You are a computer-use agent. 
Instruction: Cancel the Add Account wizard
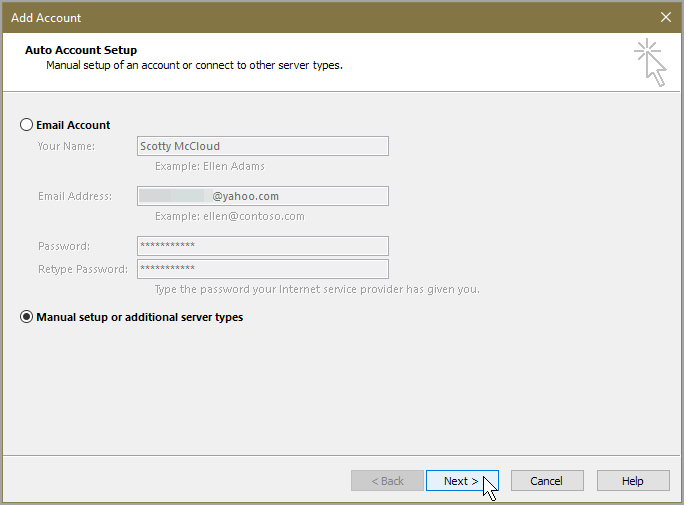[x=546, y=481]
